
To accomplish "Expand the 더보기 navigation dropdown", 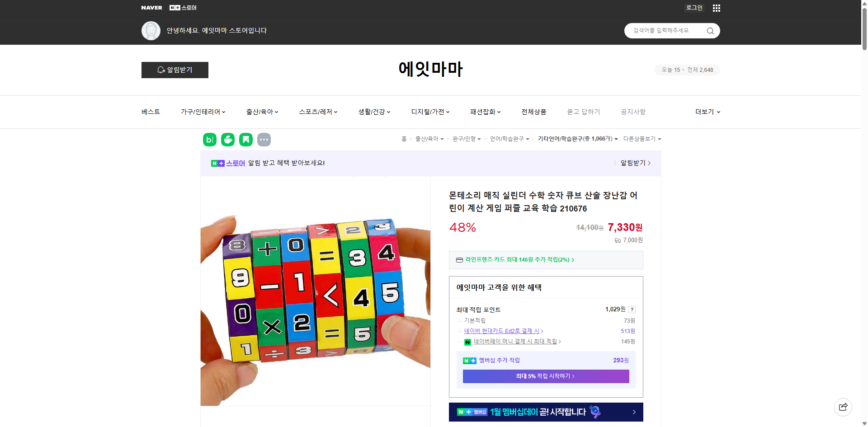I will [707, 112].
